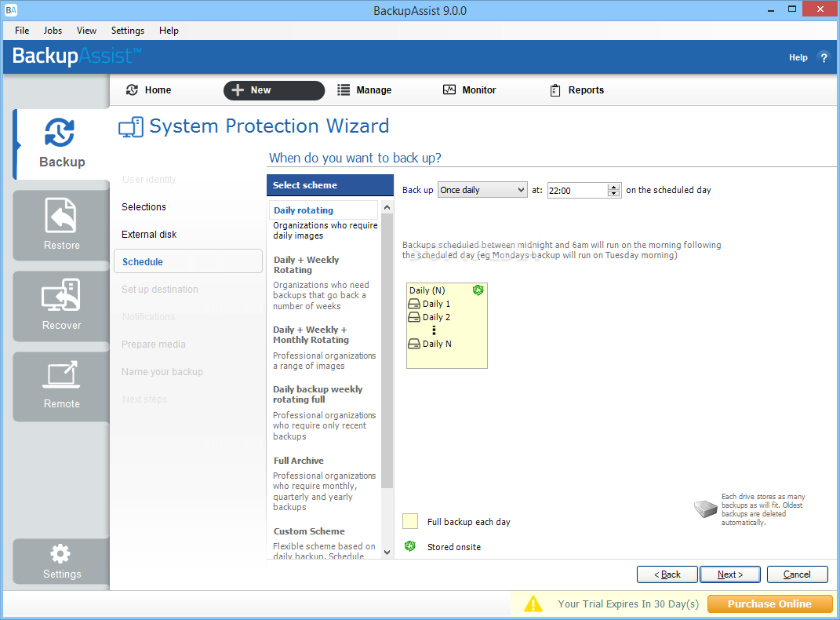Open the Backup sidebar section

[62, 144]
